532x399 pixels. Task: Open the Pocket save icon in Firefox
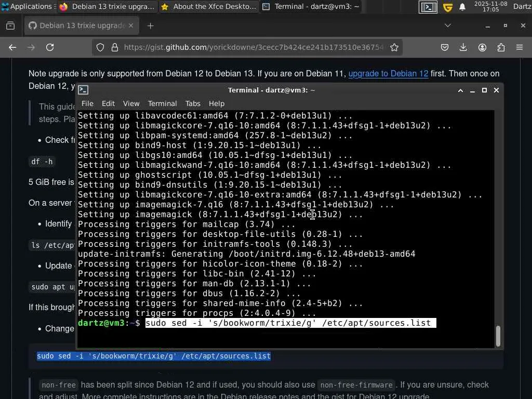coord(445,47)
